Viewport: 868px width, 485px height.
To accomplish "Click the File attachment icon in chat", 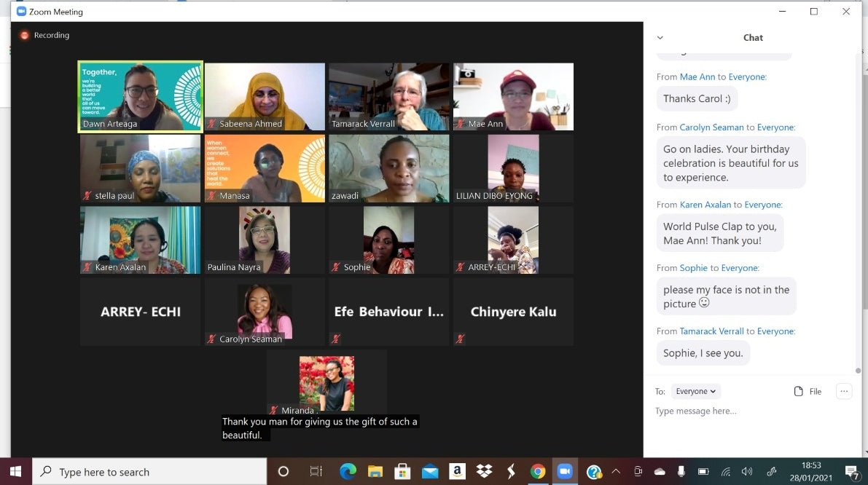I will 799,391.
